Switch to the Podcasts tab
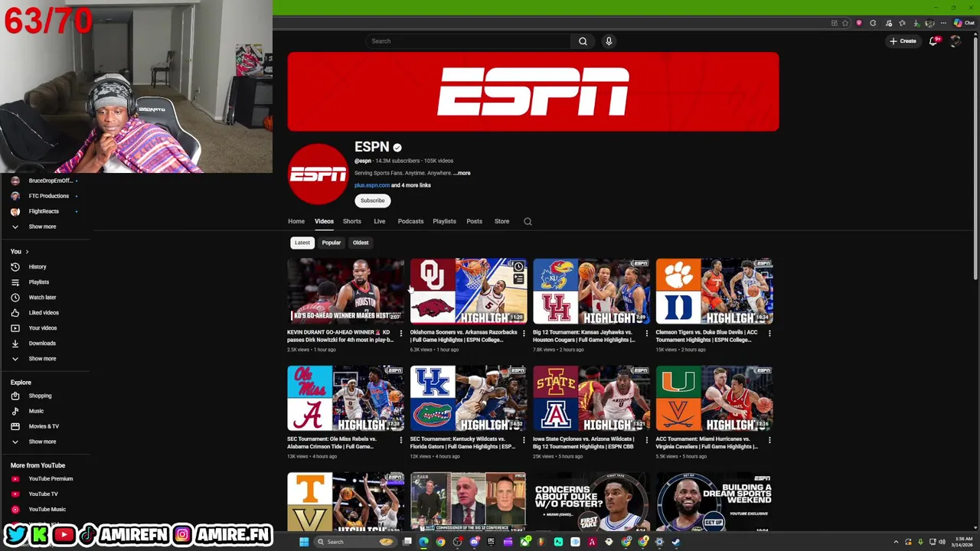 click(410, 221)
